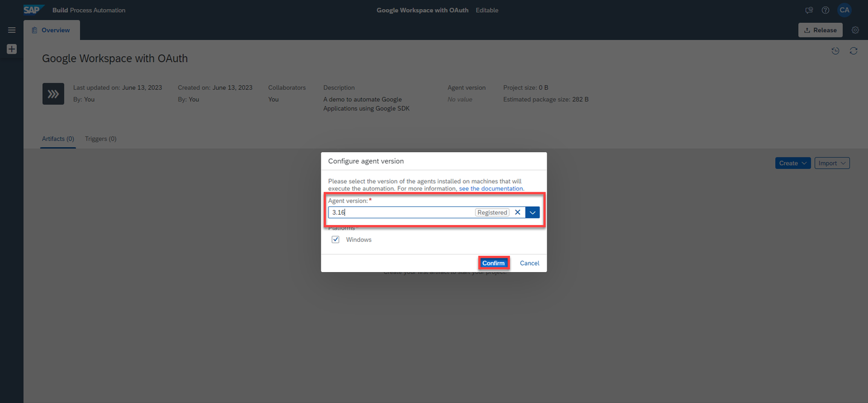868x403 pixels.
Task: Click the Confirm button
Action: pyautogui.click(x=494, y=263)
